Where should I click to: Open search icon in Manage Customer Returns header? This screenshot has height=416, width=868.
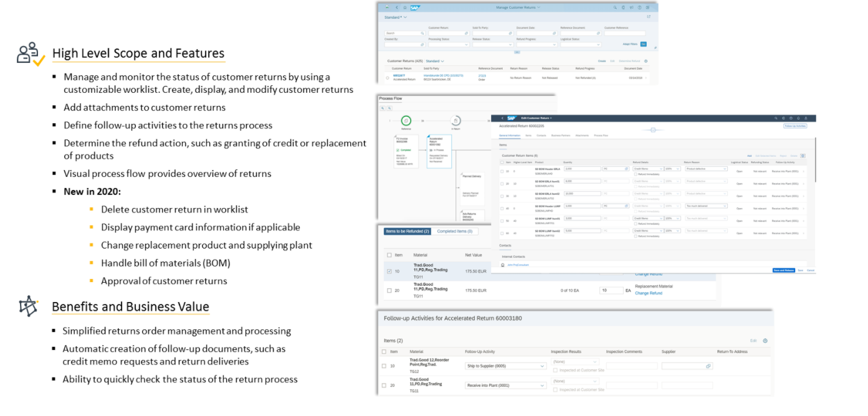[614, 7]
